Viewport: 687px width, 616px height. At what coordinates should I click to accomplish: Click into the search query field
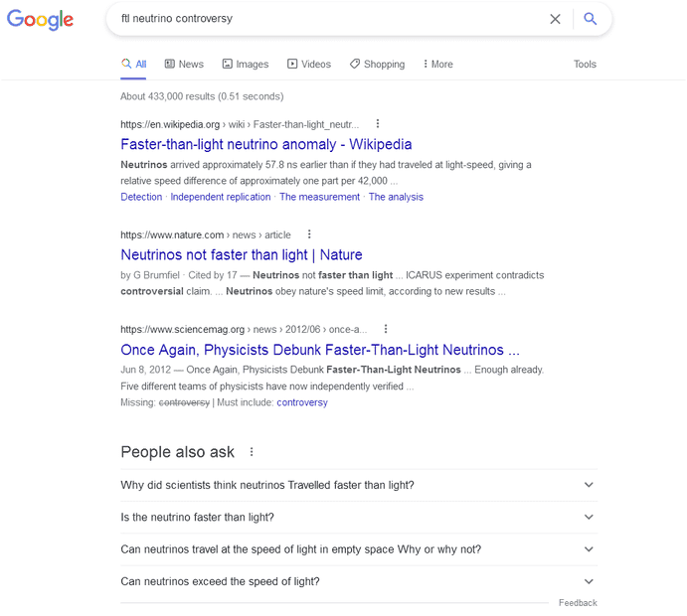pos(328,19)
